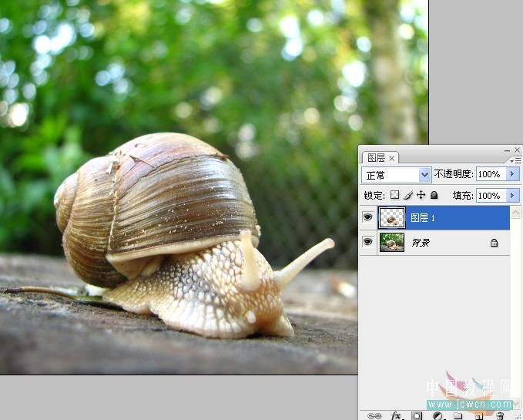Add a layer mask
This screenshot has width=523, height=420.
tap(417, 415)
